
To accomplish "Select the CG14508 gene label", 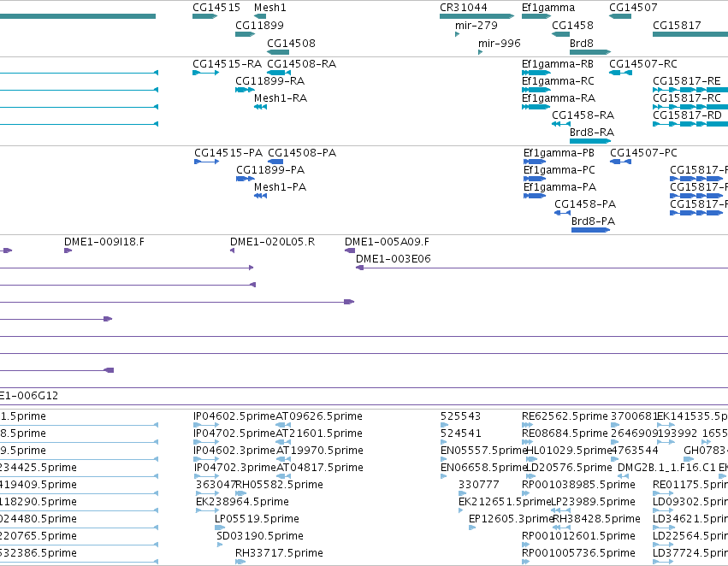I will (x=291, y=43).
